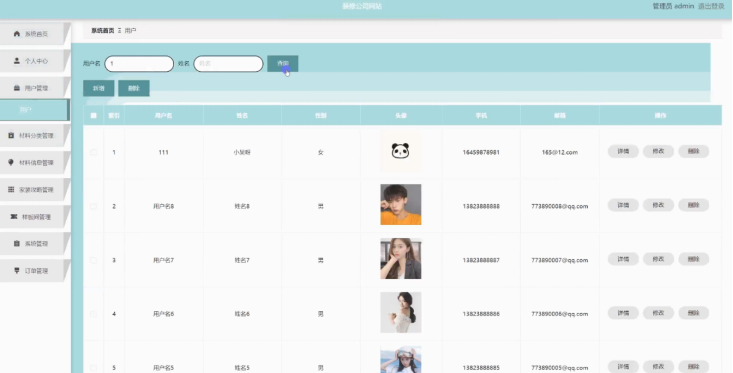Viewport: 733px width, 373px height.
Task: Click the avatar photo for 用户名5
Action: [x=401, y=359]
